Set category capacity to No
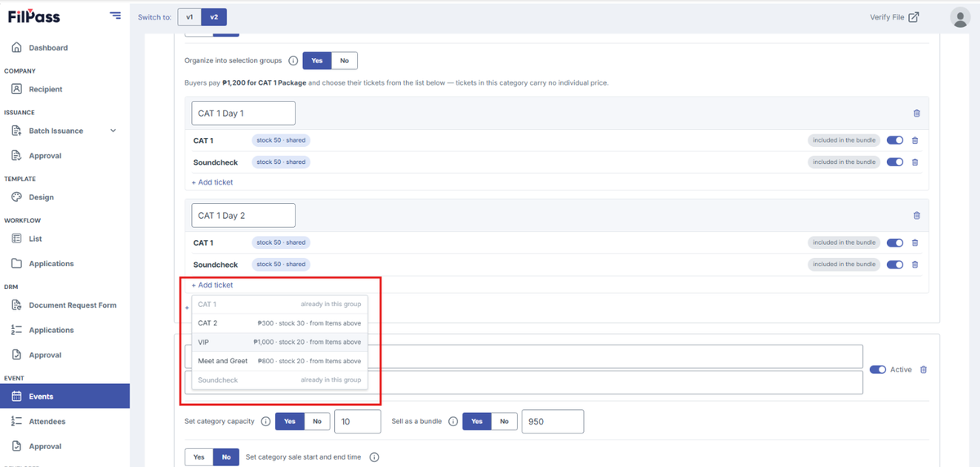This screenshot has height=467, width=980. [317, 421]
